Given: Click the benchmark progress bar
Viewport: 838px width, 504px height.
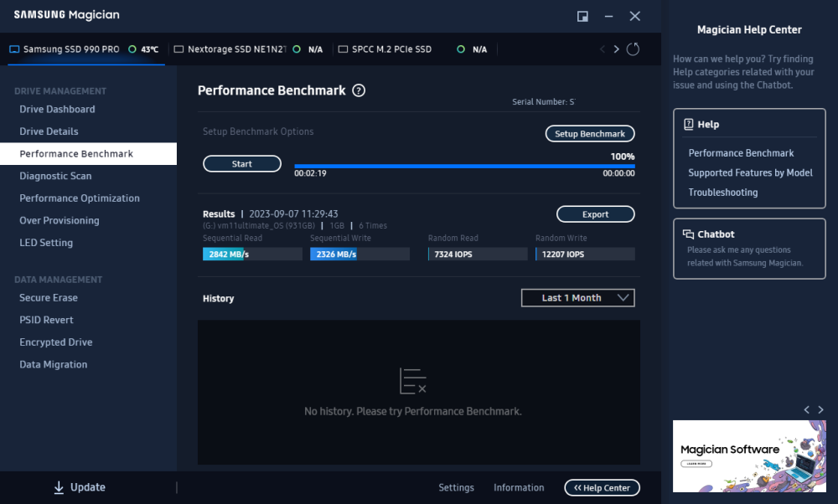Looking at the screenshot, I should pyautogui.click(x=464, y=167).
